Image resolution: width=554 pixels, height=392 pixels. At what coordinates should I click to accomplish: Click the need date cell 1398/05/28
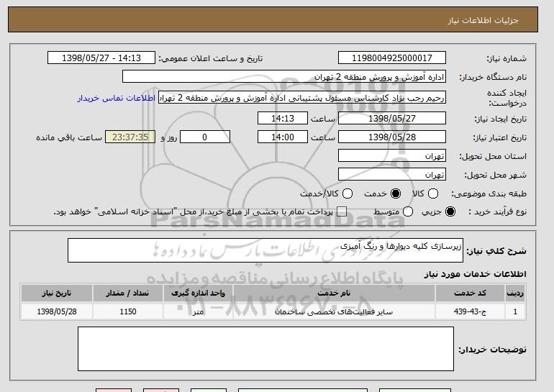pyautogui.click(x=57, y=311)
